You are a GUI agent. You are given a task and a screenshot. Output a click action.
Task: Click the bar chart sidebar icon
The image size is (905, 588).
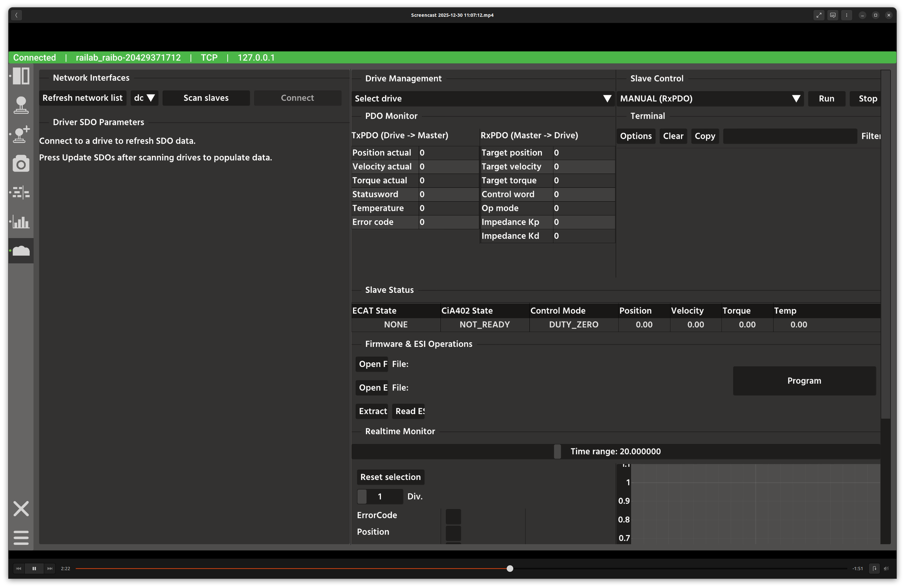pos(21,222)
